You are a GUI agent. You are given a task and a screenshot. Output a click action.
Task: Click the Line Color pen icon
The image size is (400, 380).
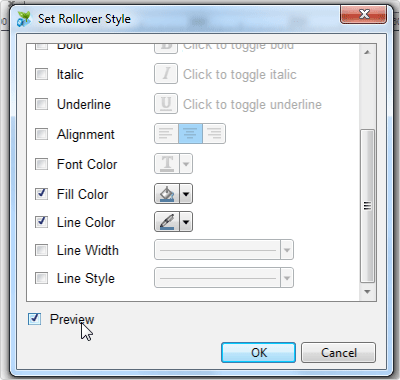pos(167,222)
